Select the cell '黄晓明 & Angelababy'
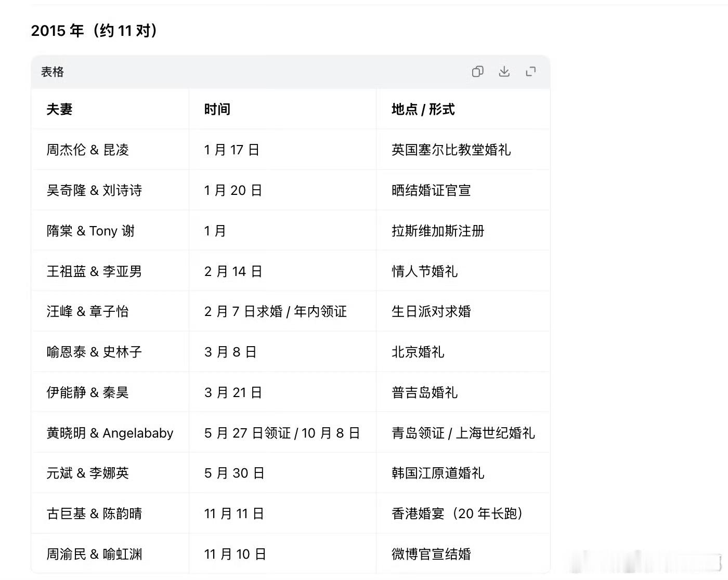The image size is (728, 580). click(x=110, y=433)
